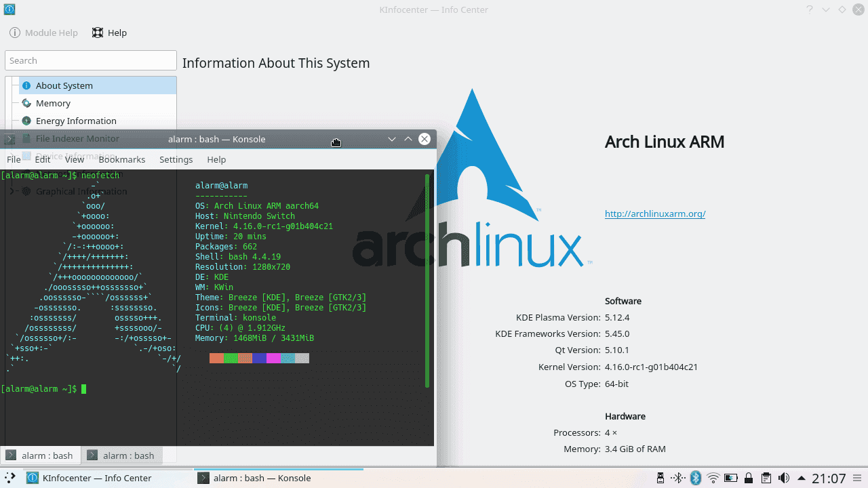This screenshot has height=488, width=868.
Task: Click the KInfocenter Search field
Action: pos(91,60)
